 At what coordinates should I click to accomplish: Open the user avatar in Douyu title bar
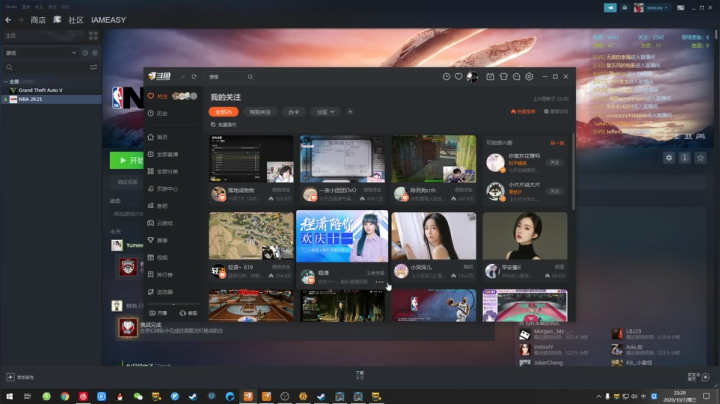coord(472,77)
